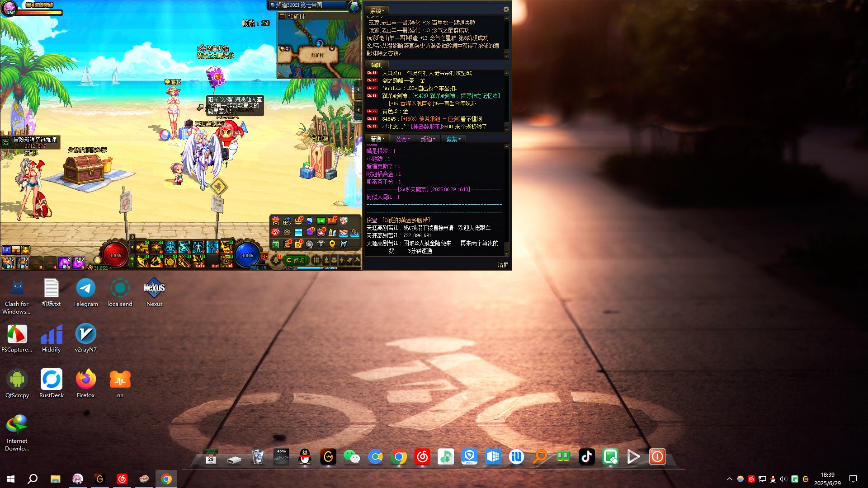Open the armor mannequin equipment icon
Viewport: 868px width, 488px height.
(x=321, y=244)
